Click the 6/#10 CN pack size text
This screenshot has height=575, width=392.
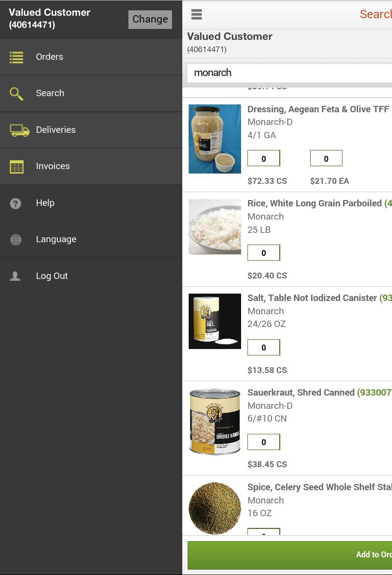[267, 419]
